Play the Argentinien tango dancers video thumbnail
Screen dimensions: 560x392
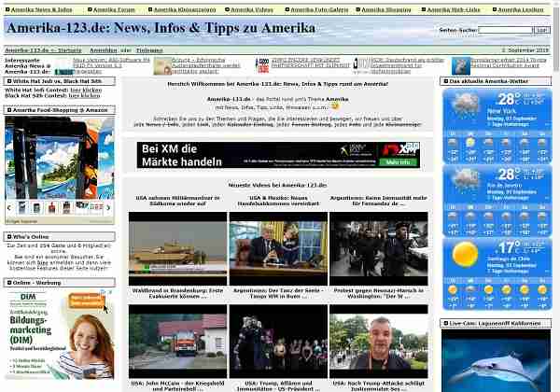pyautogui.click(x=278, y=341)
